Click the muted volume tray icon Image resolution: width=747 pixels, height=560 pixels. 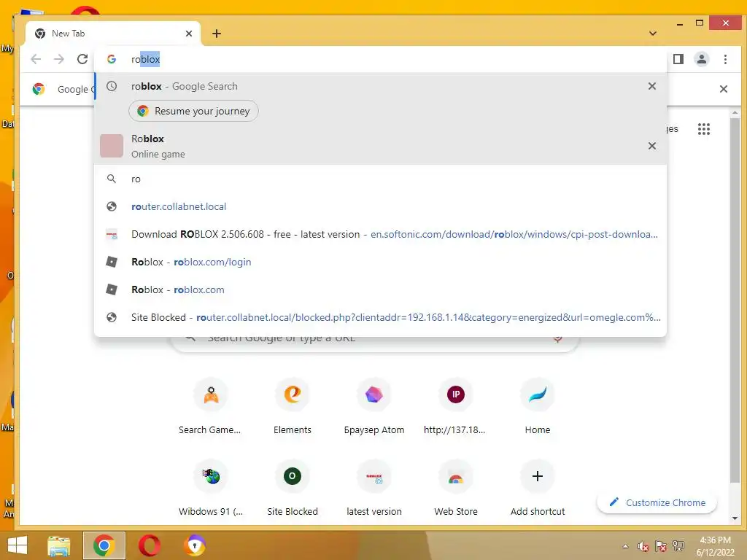(643, 546)
